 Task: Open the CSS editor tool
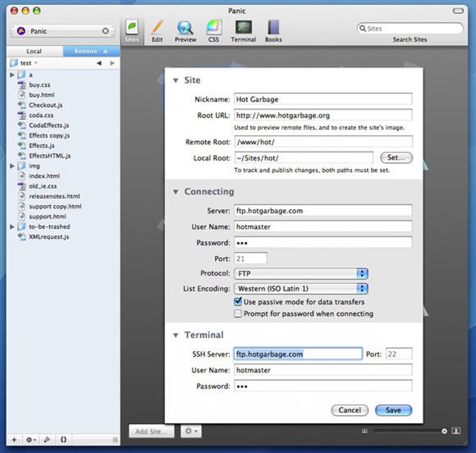pyautogui.click(x=213, y=31)
